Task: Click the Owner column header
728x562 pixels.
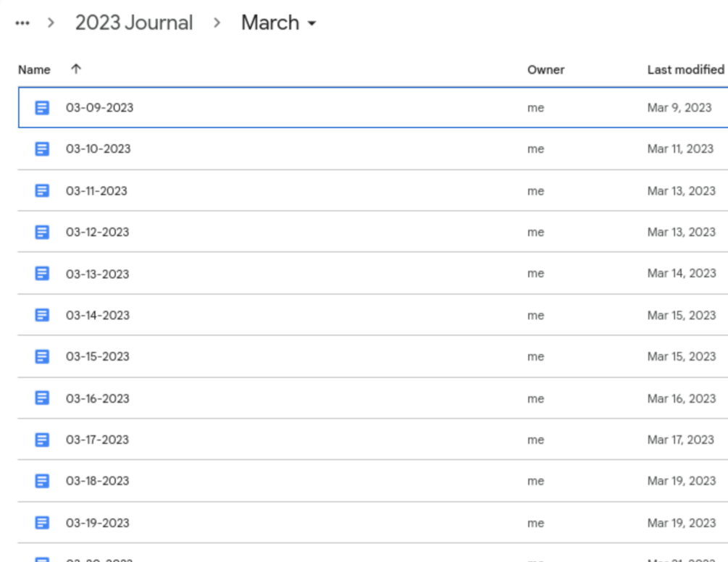Action: [545, 70]
